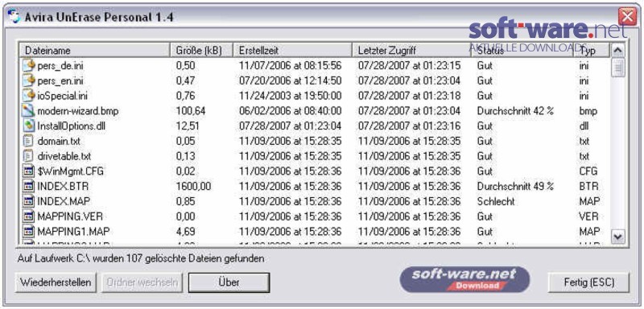Click the pers_en.ini file icon
Screen dimensions: 644x309
[x=29, y=80]
